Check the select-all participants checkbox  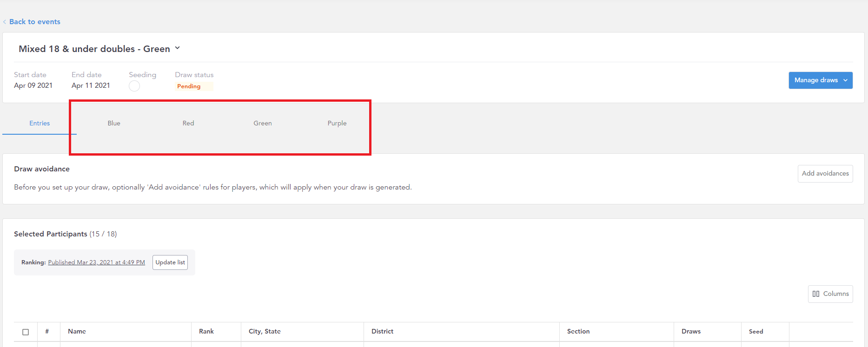[26, 332]
